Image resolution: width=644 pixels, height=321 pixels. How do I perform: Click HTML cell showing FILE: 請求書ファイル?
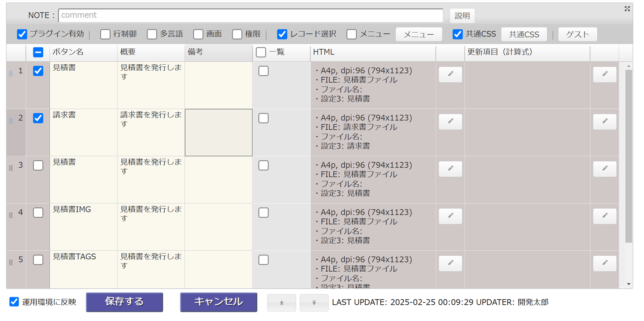tap(373, 132)
